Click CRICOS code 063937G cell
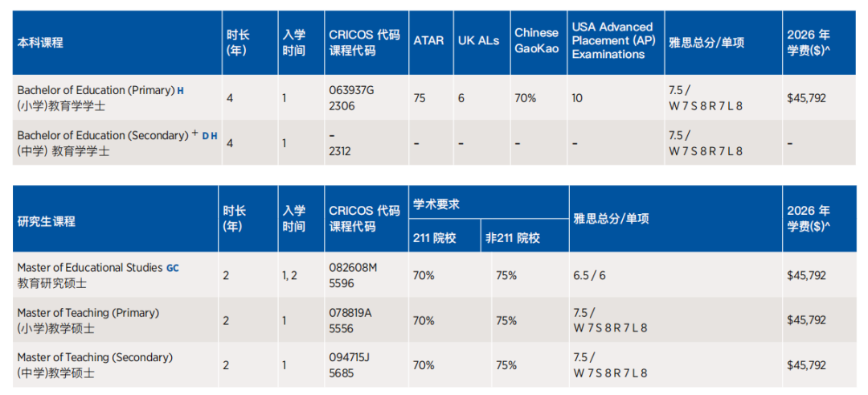Viewport: 868px width, 395px height. [352, 90]
